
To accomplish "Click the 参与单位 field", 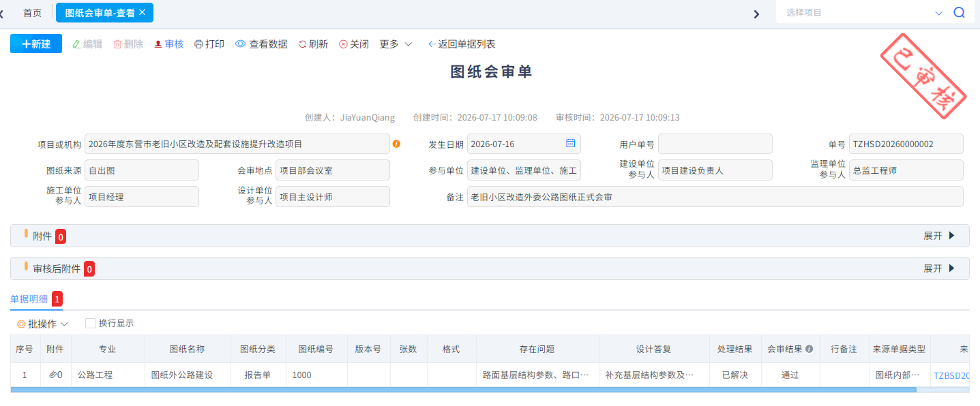I will pyautogui.click(x=524, y=170).
